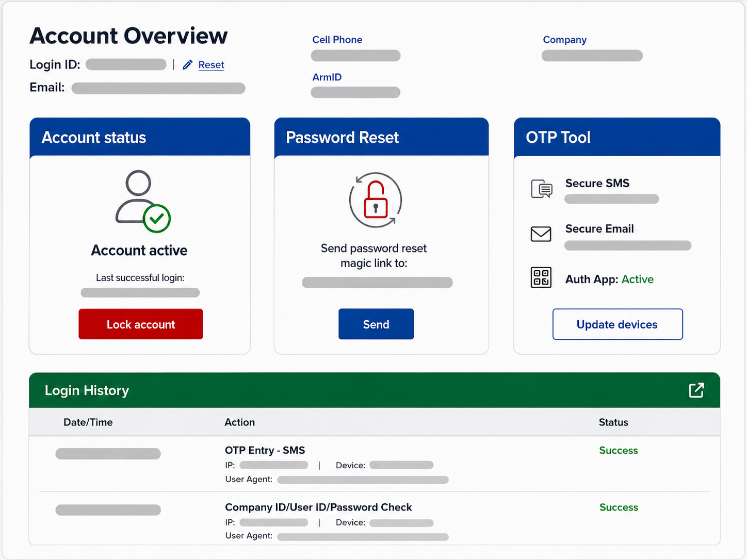
Task: Click the Secure Email label
Action: (x=599, y=229)
